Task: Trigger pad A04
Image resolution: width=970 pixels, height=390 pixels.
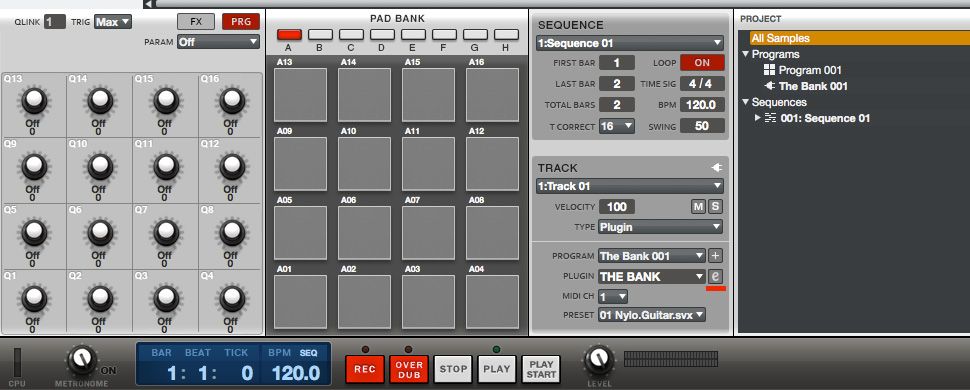Action: click(x=492, y=302)
